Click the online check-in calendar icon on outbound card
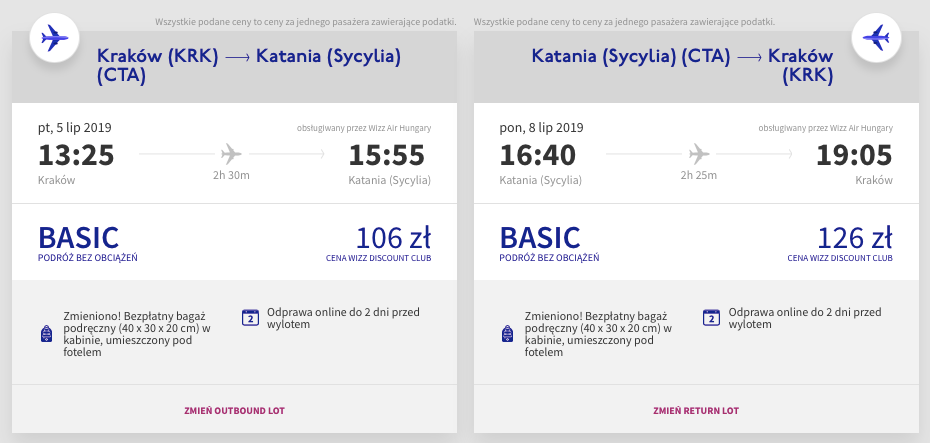The width and height of the screenshot is (930, 443). coord(250,317)
